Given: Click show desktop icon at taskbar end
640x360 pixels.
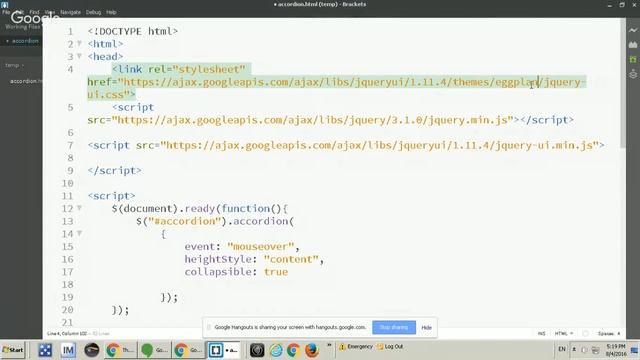Looking at the screenshot, I should point(634,350).
